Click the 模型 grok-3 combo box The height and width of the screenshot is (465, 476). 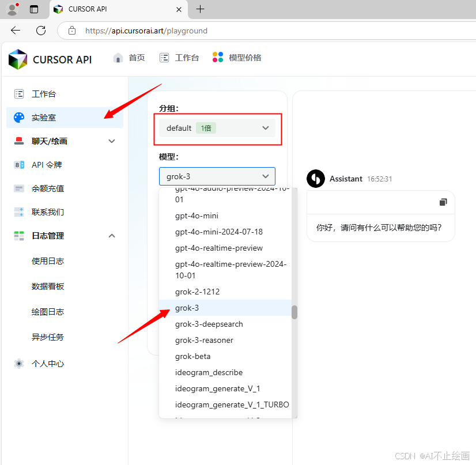(x=217, y=176)
